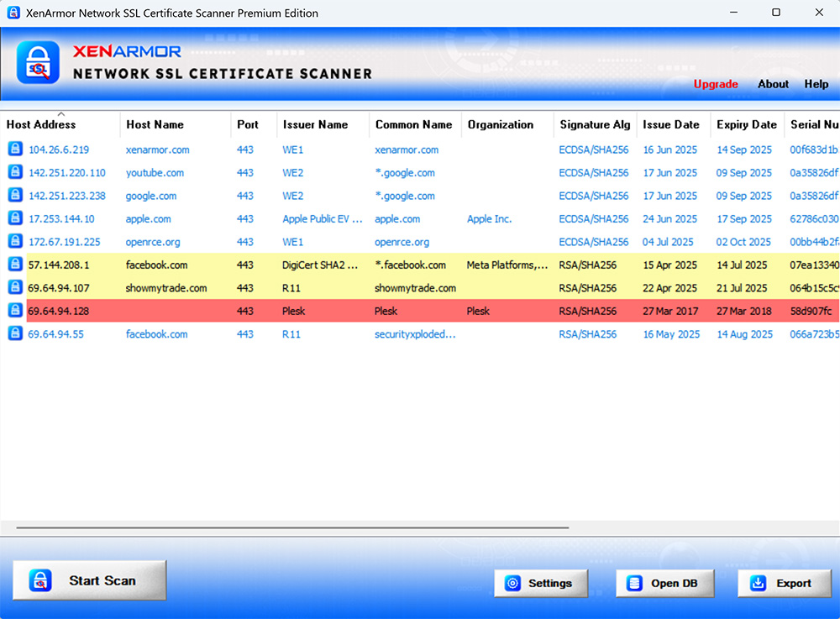Select host address 69.64.94.55
Viewport: 840px width, 619px height.
(55, 334)
